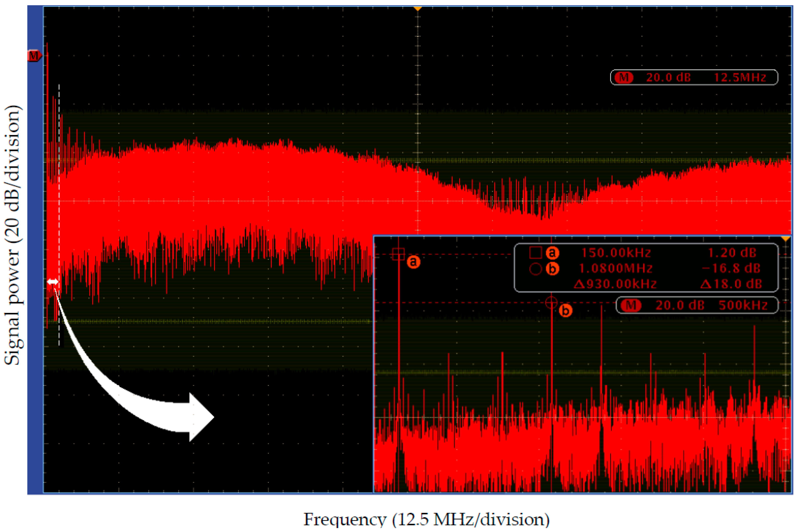Click orange 'b' label below cursor circle
799x532 pixels.
[565, 311]
